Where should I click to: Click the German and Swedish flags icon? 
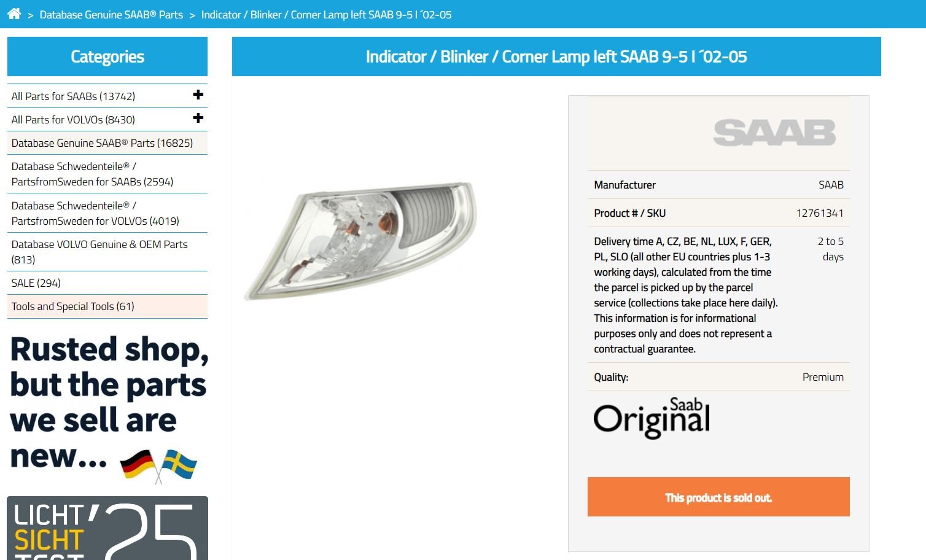point(158,465)
